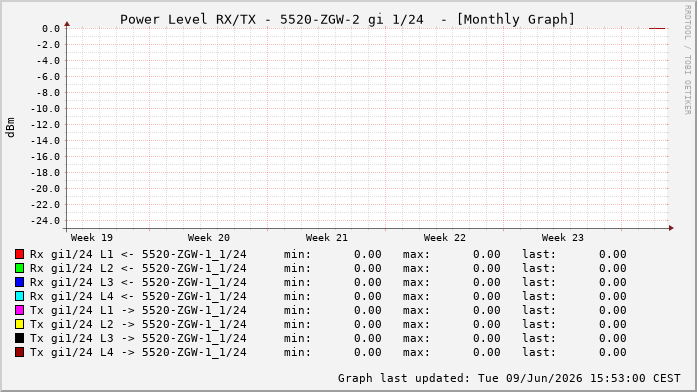Screen dimensions: 697x392
Task: Click the legend label 'Rx gi1/24 L2 <- 5520-ZGW-1_1/24'
Action: (x=138, y=268)
